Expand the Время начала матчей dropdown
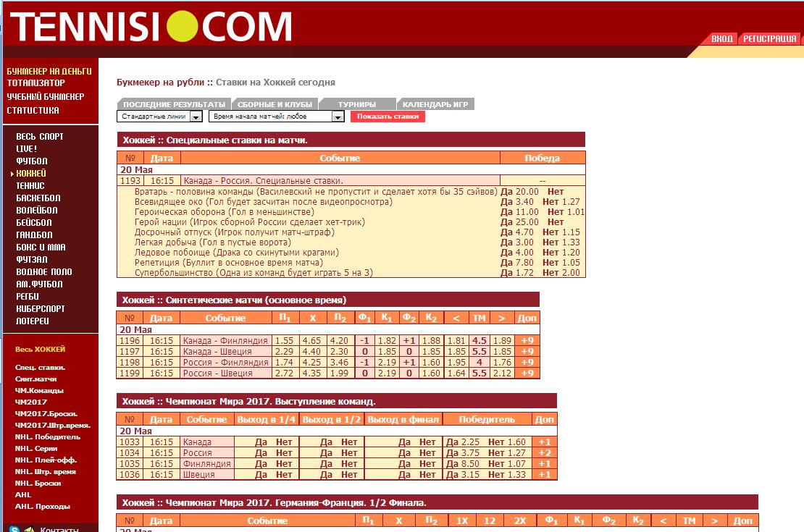804x532 pixels. (x=338, y=117)
